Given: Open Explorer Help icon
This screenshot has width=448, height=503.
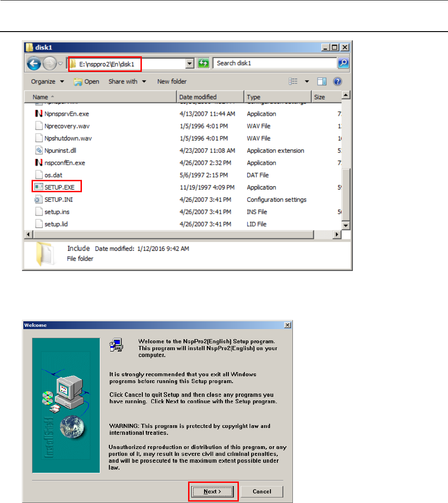Looking at the screenshot, I should tap(337, 81).
